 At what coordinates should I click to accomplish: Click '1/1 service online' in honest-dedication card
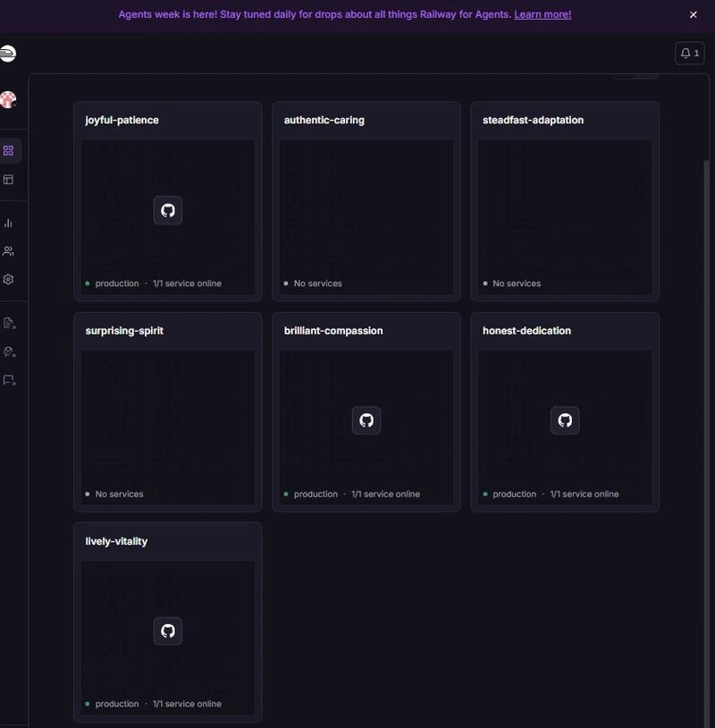click(x=585, y=495)
